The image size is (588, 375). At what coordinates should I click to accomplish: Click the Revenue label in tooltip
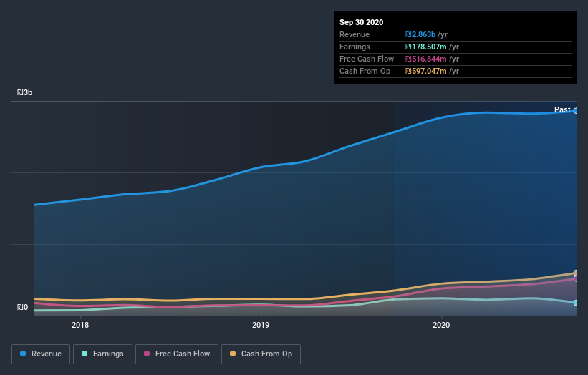pos(355,34)
